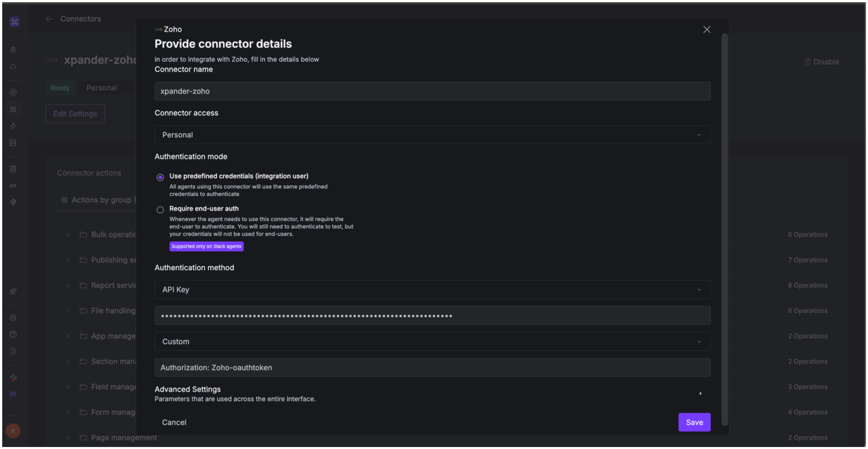
Task: Click the Slack icon in the sidebar
Action: click(x=13, y=378)
